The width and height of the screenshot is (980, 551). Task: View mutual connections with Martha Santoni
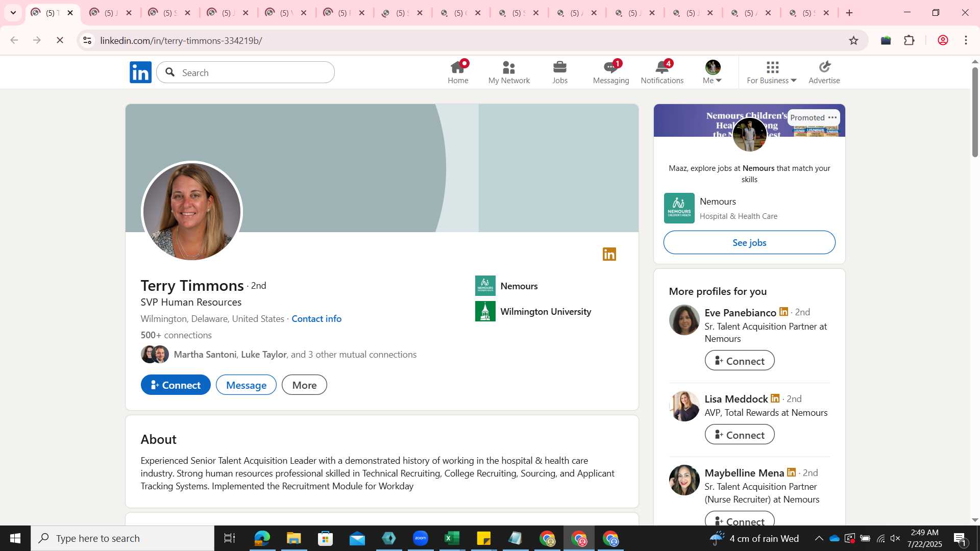tap(295, 354)
